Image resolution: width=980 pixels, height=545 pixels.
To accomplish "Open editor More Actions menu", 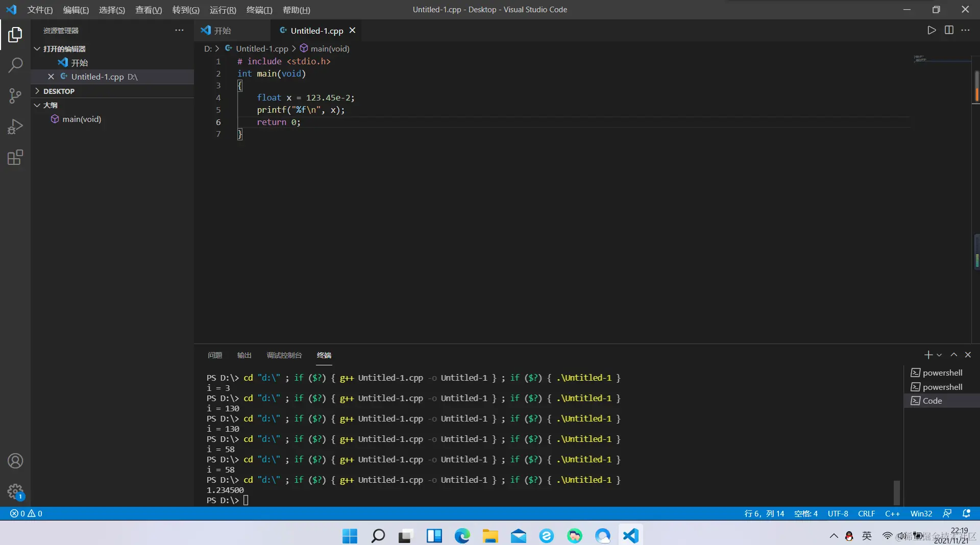I will tap(965, 30).
